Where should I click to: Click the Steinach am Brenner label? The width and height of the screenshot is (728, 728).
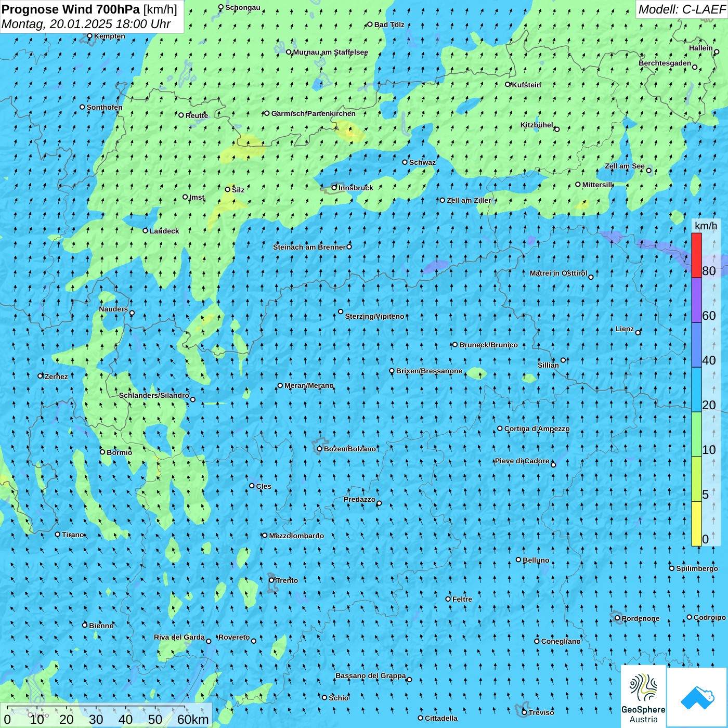[309, 247]
